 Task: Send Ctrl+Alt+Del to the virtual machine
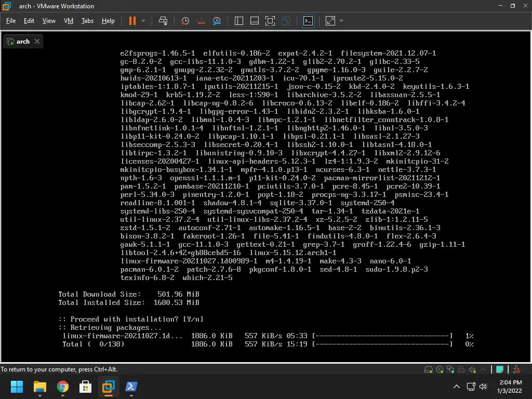click(163, 21)
